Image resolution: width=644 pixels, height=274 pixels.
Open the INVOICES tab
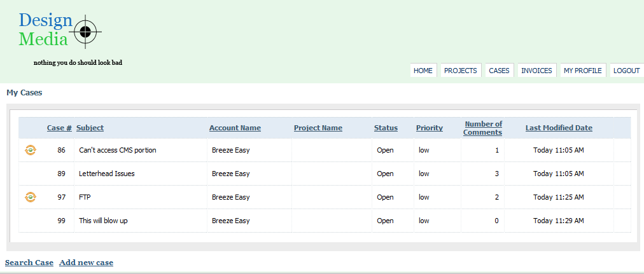(x=537, y=71)
